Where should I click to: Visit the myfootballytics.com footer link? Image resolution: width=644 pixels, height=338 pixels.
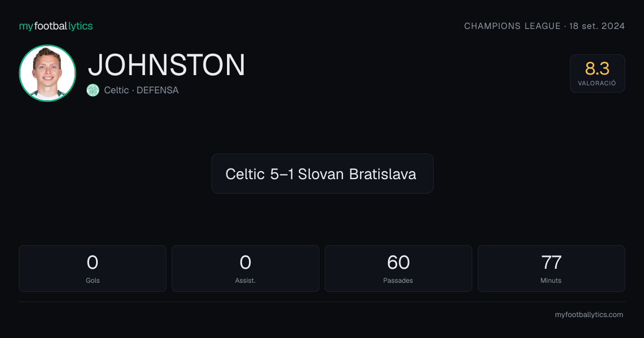coord(589,315)
